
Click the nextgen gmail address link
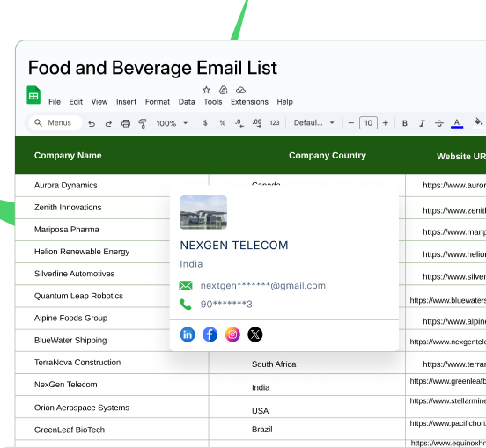(263, 286)
